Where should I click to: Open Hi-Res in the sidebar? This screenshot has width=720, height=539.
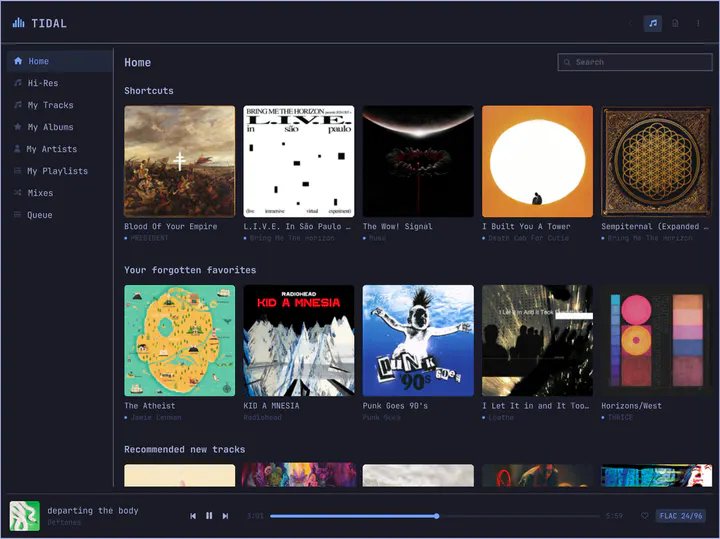(60, 83)
